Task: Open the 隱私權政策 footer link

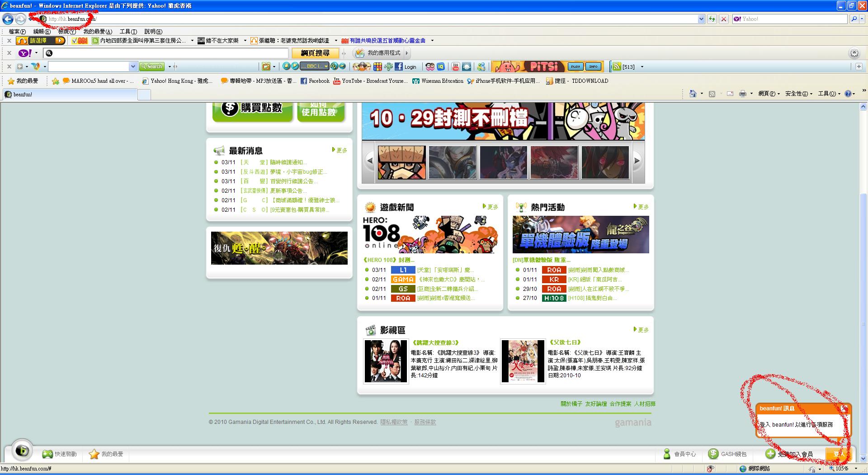Action: click(394, 422)
